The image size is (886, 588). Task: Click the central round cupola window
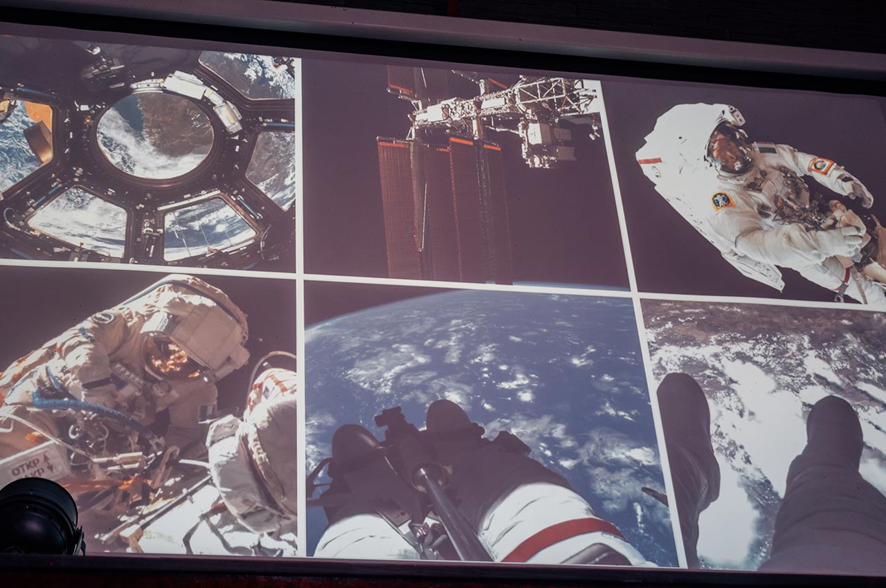154,135
